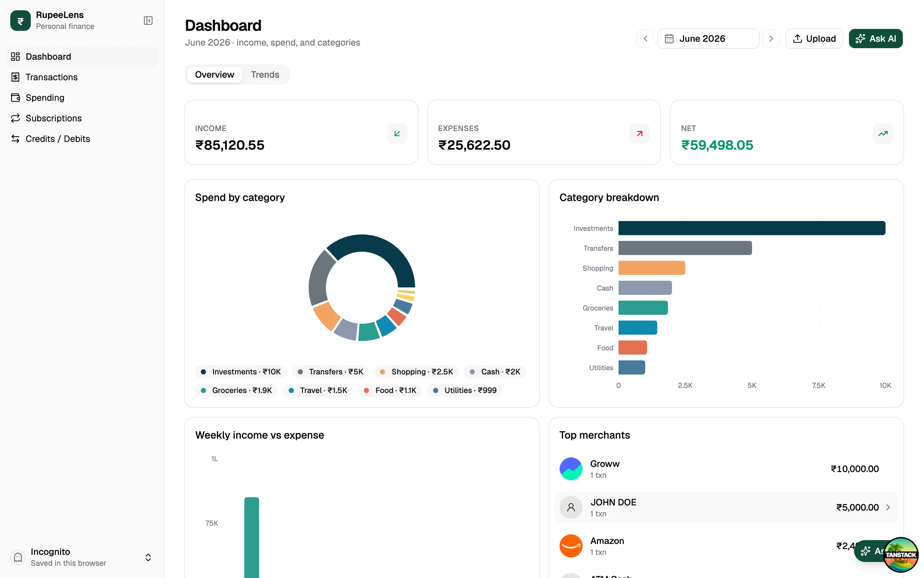The width and height of the screenshot is (924, 578).
Task: Expand JOHN DOE merchant row chevron
Action: (888, 507)
